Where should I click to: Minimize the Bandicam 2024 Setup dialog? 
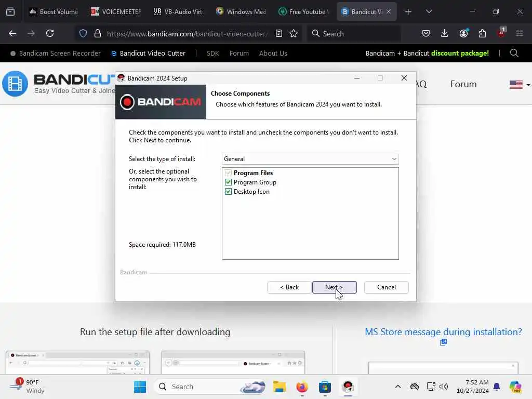357,78
